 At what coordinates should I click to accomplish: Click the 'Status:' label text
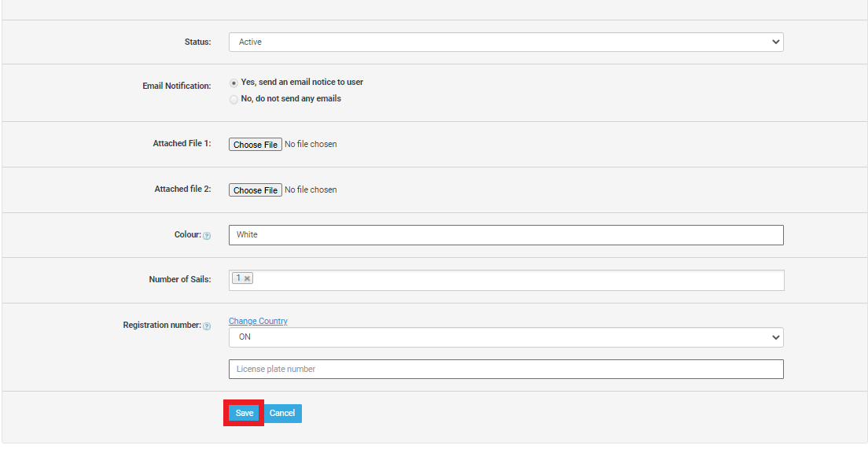[x=197, y=42]
